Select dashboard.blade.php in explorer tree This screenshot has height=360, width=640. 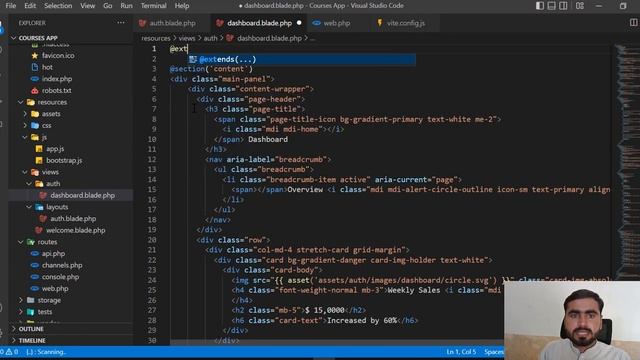click(82, 196)
